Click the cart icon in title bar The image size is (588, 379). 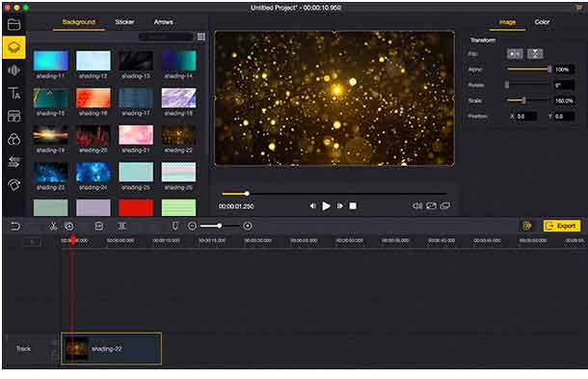tap(578, 8)
